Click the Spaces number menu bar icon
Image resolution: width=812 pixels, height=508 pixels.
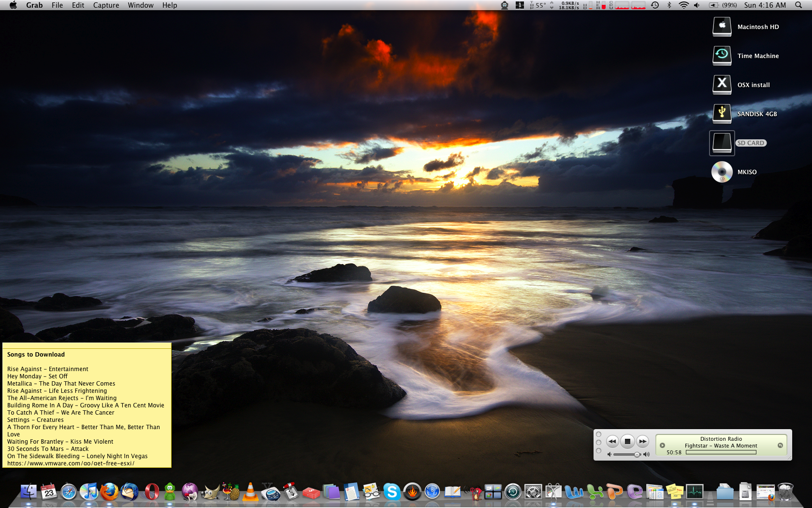pos(520,5)
